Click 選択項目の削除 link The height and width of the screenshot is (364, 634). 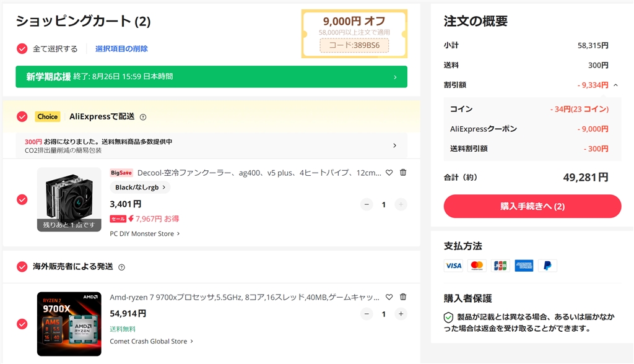121,48
